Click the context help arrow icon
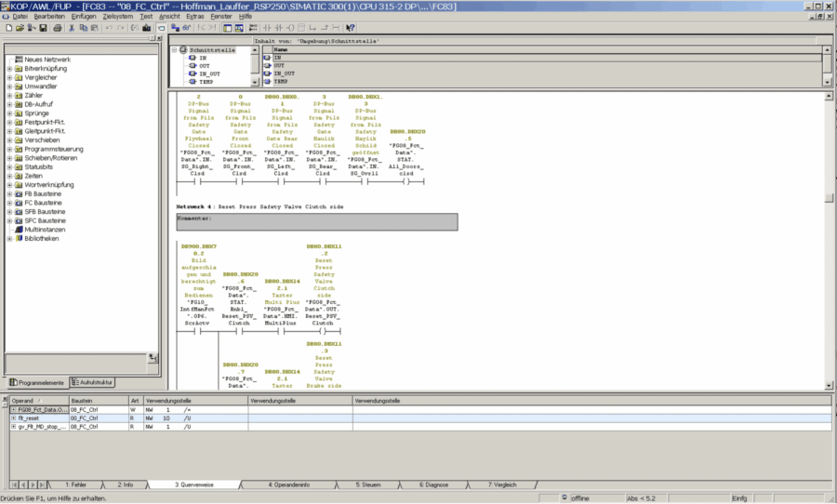837x504 pixels. [x=350, y=28]
